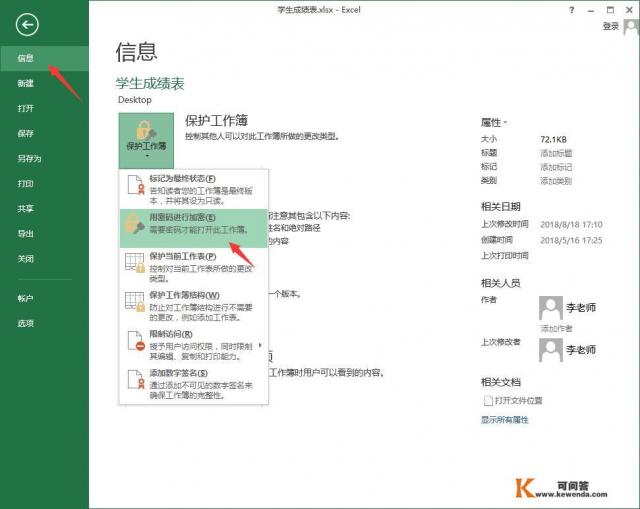The height and width of the screenshot is (509, 640).
Task: Click the 标记为最终状态 document ribbon icon
Action: point(136,184)
